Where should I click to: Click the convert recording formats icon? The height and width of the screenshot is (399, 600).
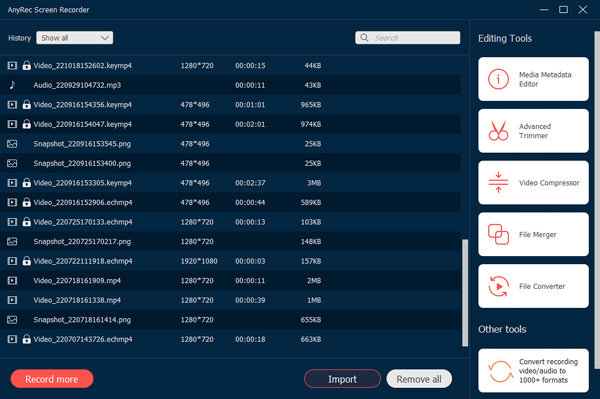coord(500,371)
